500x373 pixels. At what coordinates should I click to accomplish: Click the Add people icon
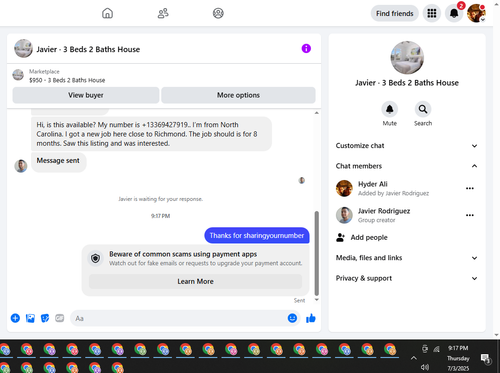pyautogui.click(x=340, y=237)
